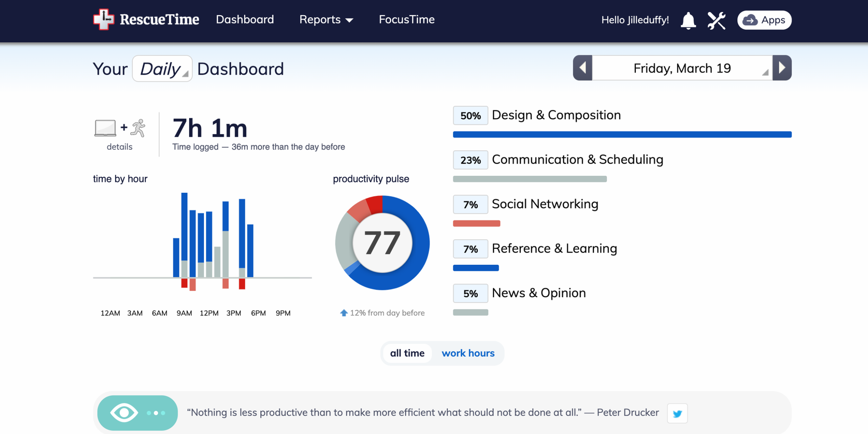Click the ellipsis on the insight card
The height and width of the screenshot is (434, 868).
[155, 413]
